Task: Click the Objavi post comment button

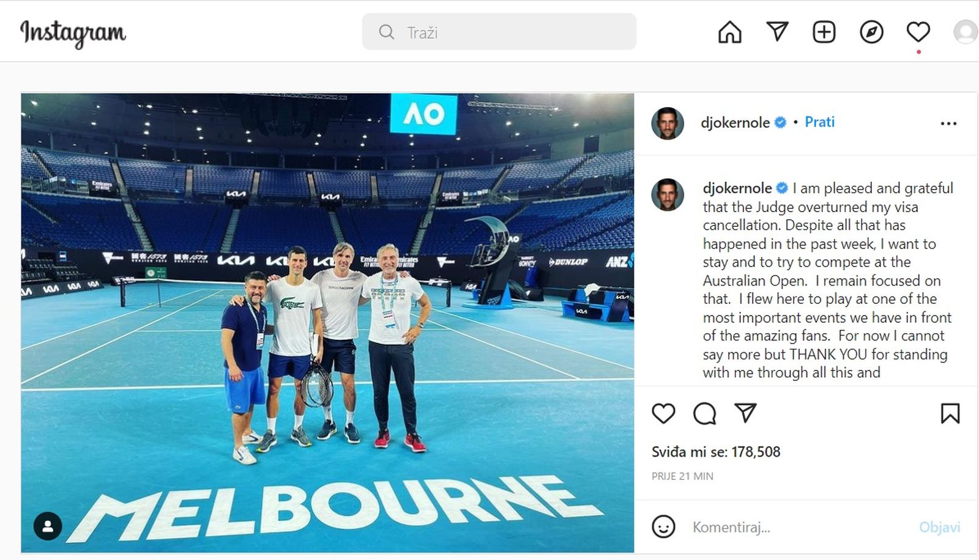Action: pos(939,527)
